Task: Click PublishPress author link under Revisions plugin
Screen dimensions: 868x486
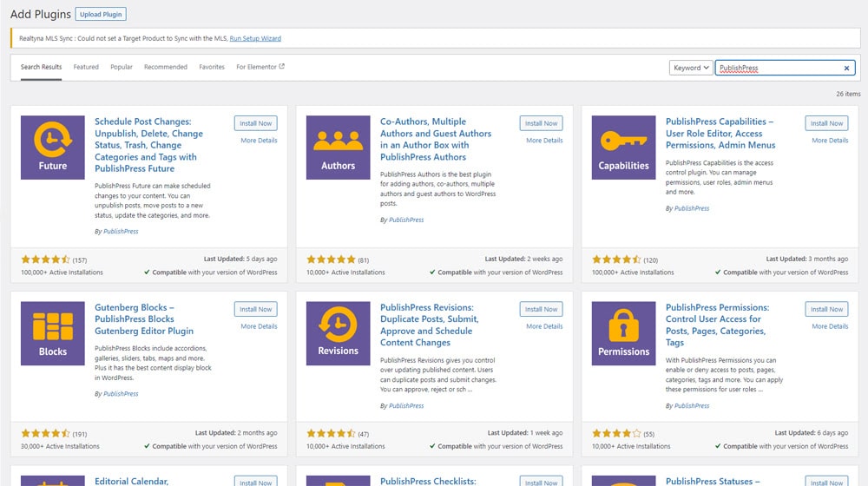Action: [406, 406]
